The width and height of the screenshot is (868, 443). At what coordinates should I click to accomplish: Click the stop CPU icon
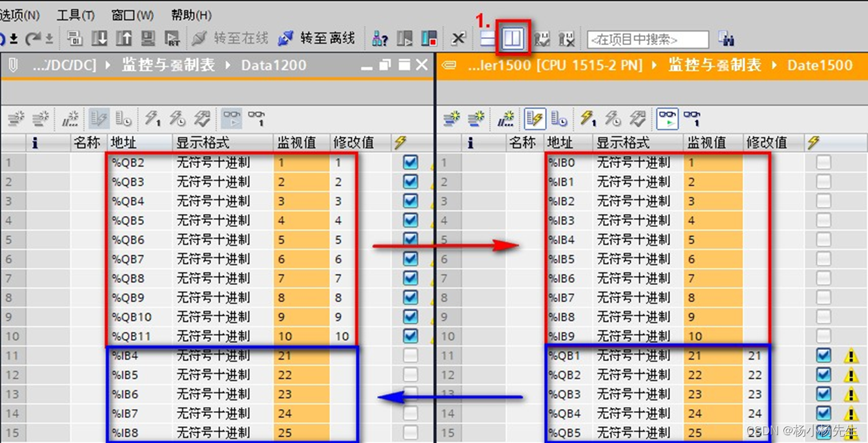428,39
